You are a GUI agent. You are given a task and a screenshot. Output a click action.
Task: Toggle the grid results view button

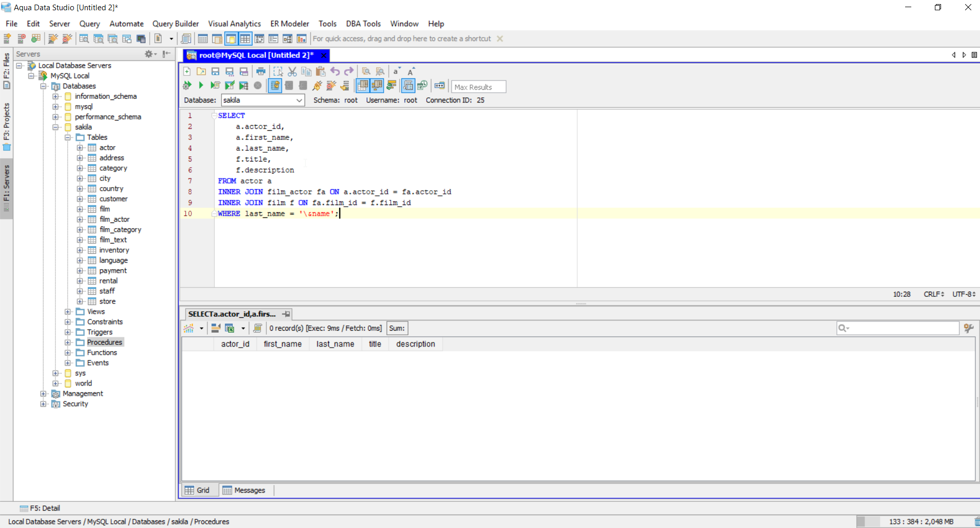pyautogui.click(x=363, y=86)
